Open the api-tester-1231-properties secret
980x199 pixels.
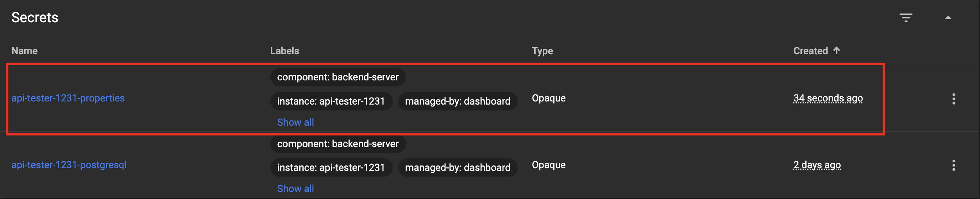[x=68, y=98]
